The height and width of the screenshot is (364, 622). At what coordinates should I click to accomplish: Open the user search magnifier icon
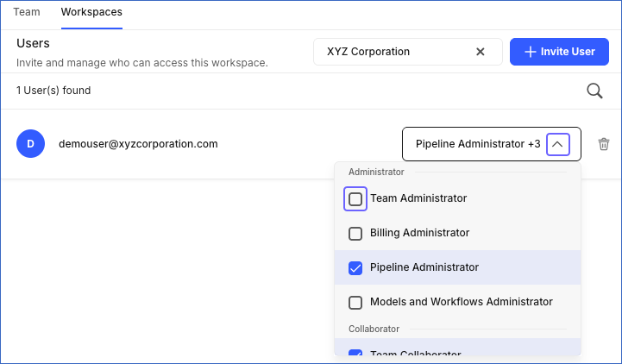click(594, 91)
